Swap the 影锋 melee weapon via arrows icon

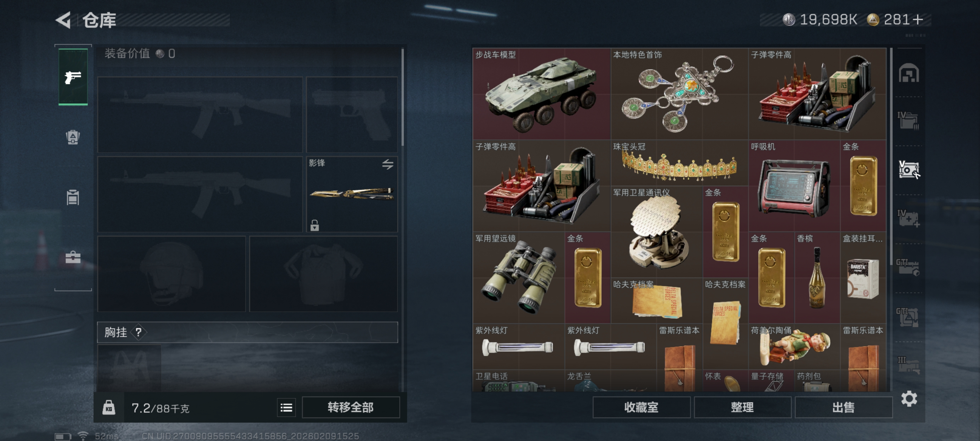(387, 164)
